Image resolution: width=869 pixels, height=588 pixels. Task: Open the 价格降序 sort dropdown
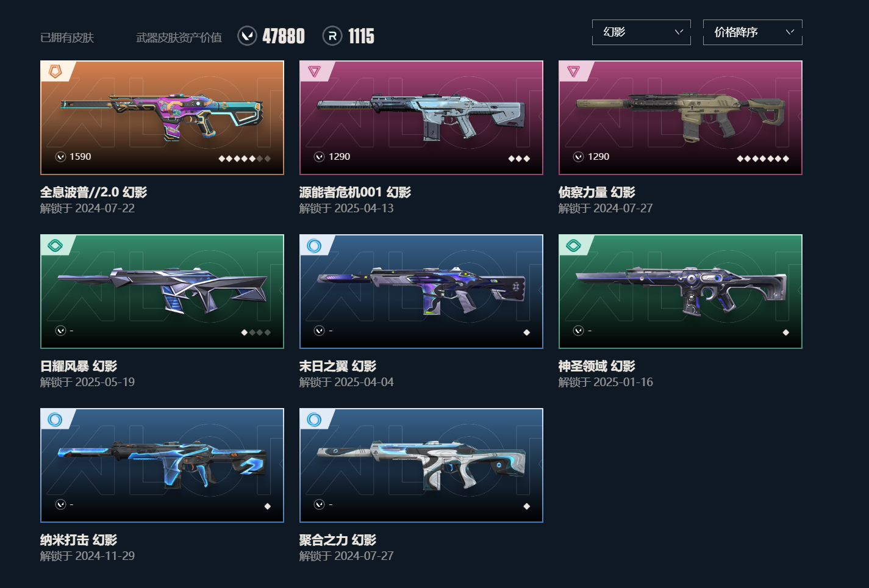click(753, 32)
